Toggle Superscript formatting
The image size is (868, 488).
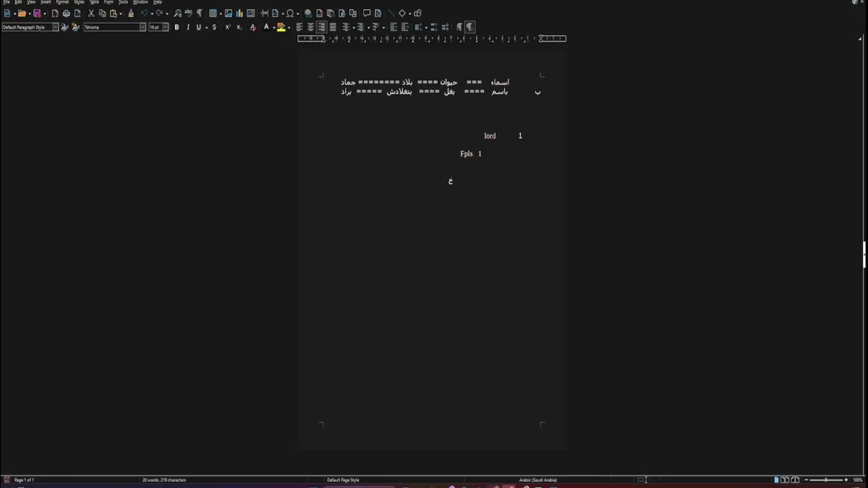tap(227, 27)
